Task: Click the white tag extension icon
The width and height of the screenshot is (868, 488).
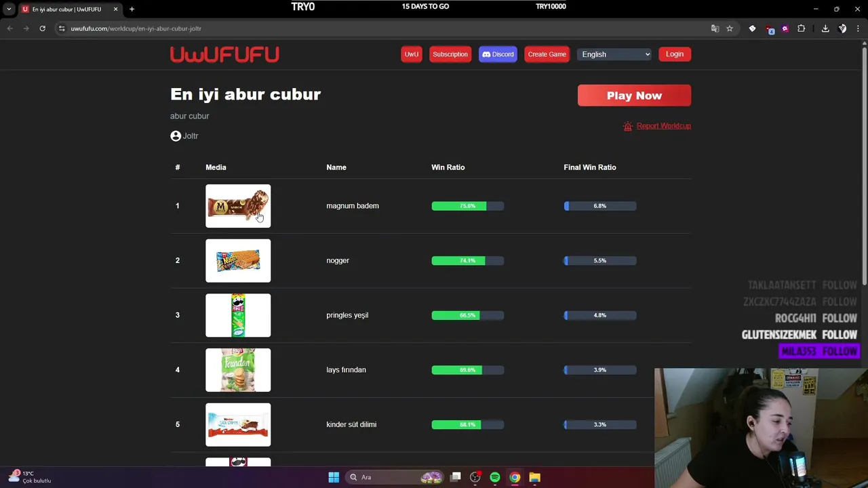Action: pos(752,28)
